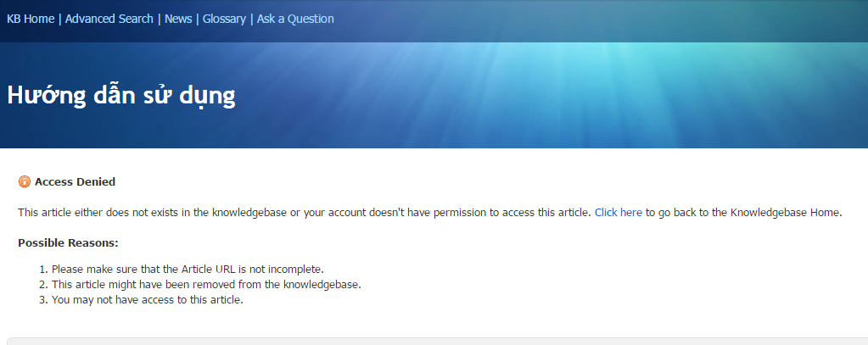Click 'This article either does not exists' sentence
This screenshot has height=345, width=868.
click(305, 212)
